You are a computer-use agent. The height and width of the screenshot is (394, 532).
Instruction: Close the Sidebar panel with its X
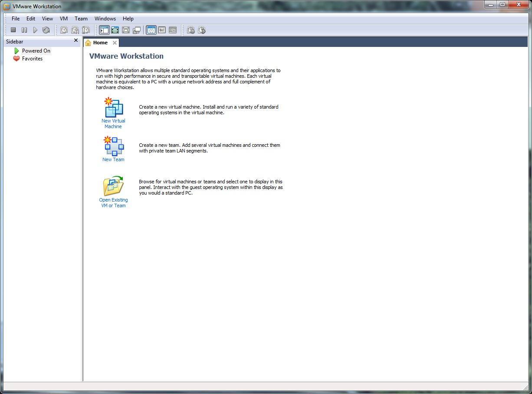[x=76, y=40]
